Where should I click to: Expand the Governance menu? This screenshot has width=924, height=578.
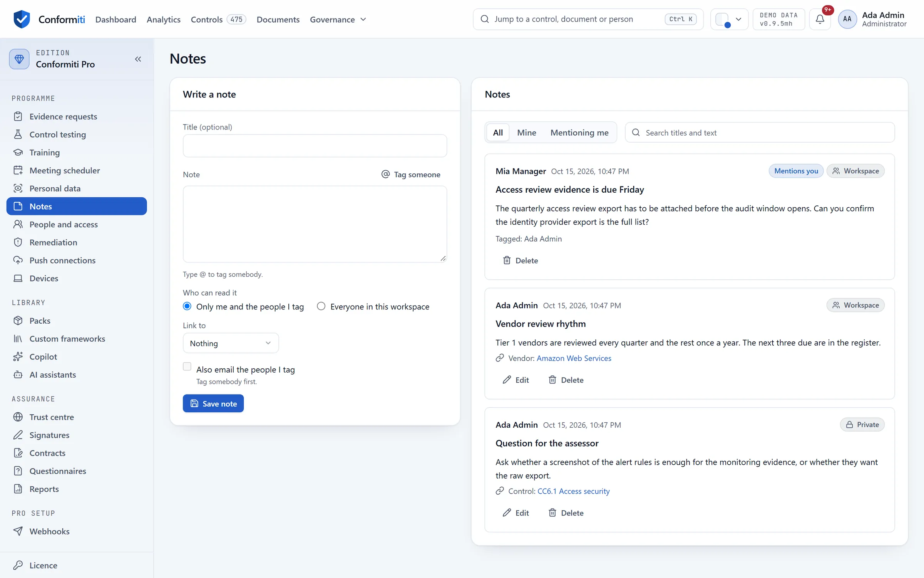tap(338, 19)
